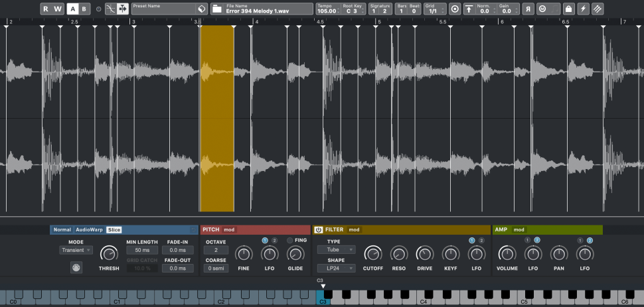The image size is (644, 307).
Task: Enable the Write automation W button
Action: click(x=58, y=9)
